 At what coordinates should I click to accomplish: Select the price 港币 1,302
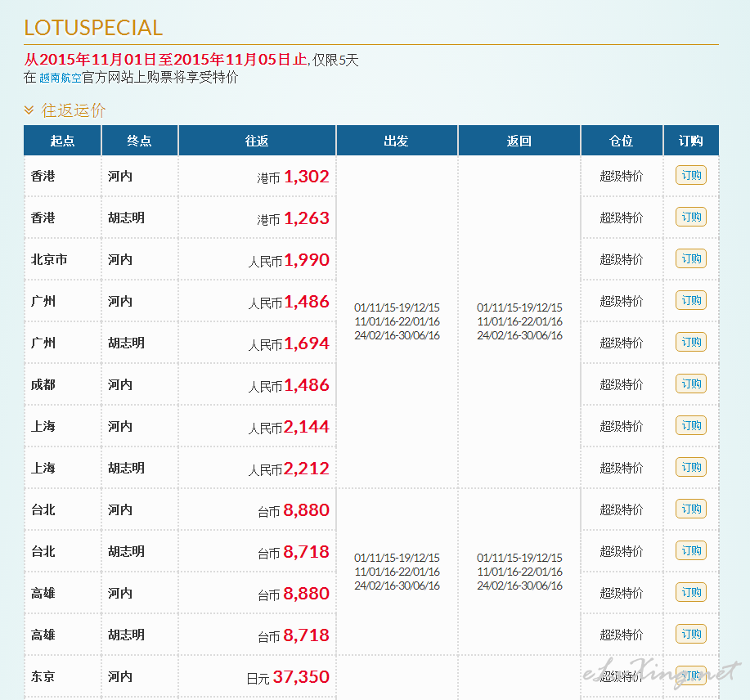[x=293, y=177]
